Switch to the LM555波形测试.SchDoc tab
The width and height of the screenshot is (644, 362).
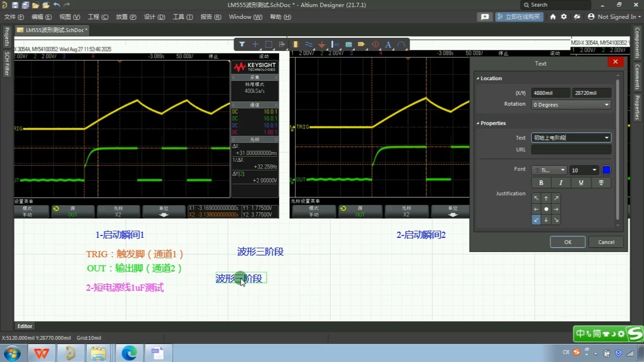(x=52, y=30)
